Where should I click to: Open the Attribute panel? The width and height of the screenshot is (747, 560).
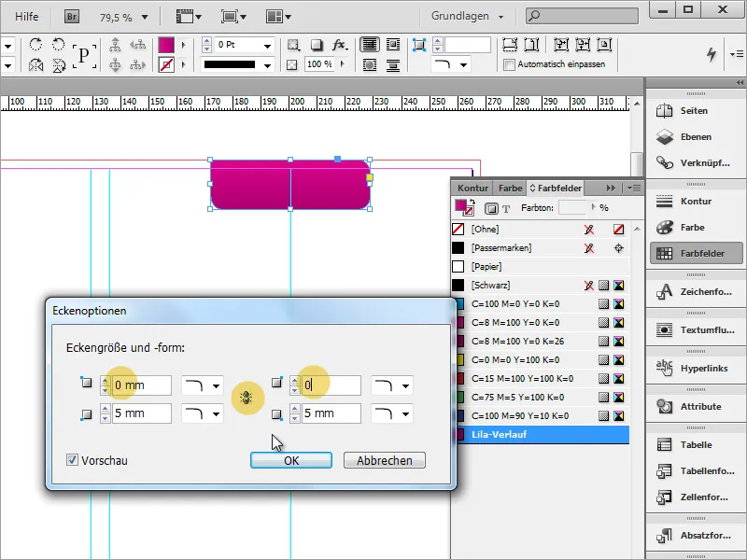pos(696,406)
